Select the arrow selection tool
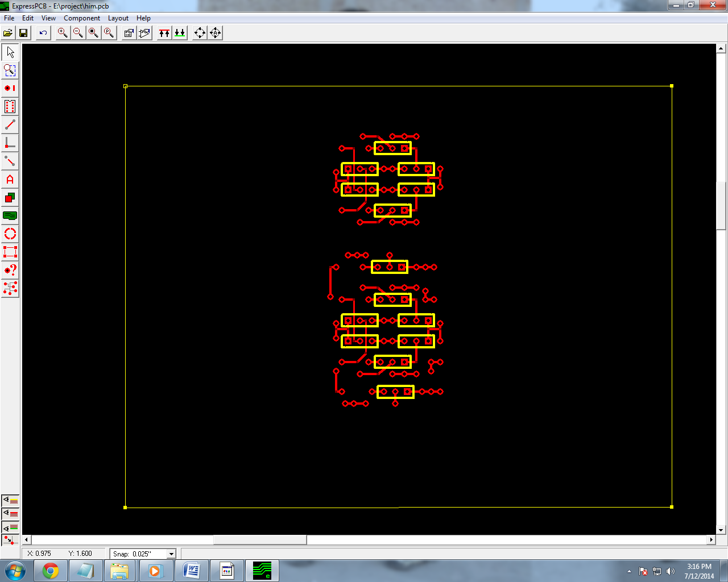 tap(9, 52)
